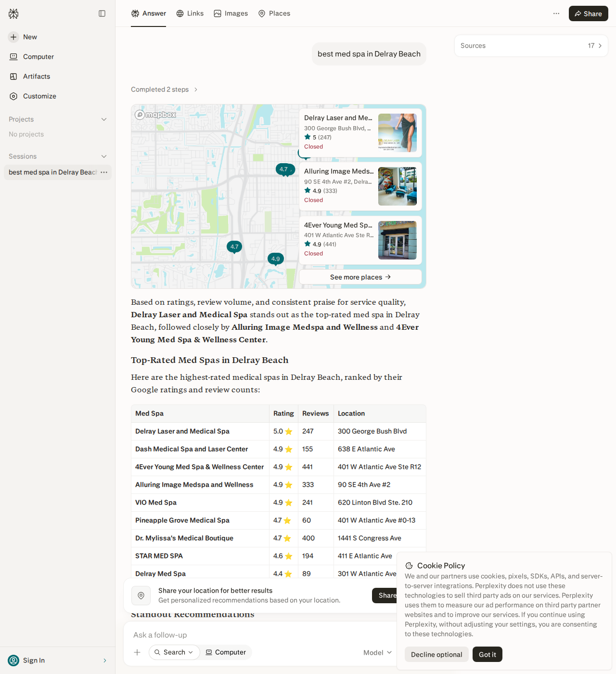Collapse the Sessions section

coord(104,156)
